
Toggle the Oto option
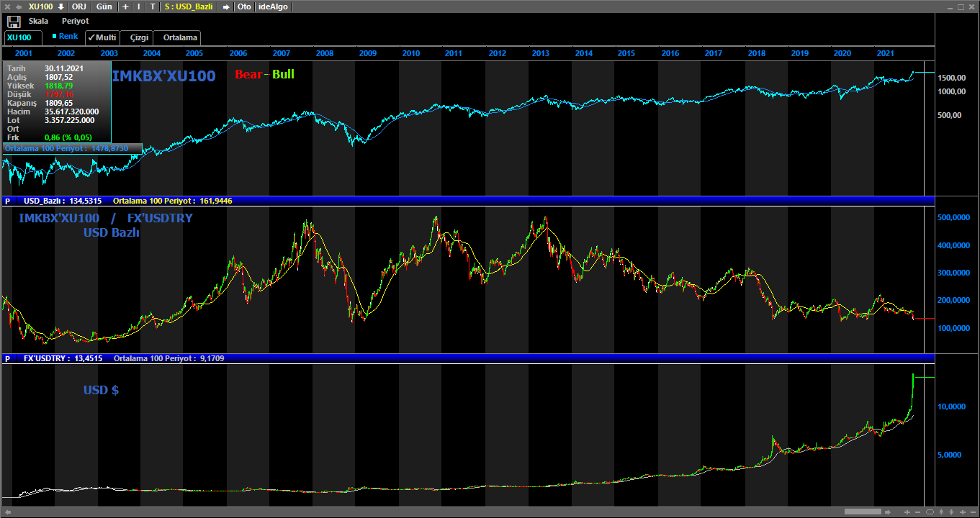coord(245,6)
